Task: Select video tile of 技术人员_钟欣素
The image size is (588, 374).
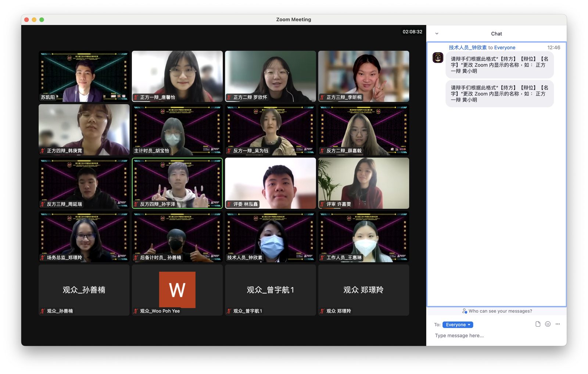Action: pos(270,237)
